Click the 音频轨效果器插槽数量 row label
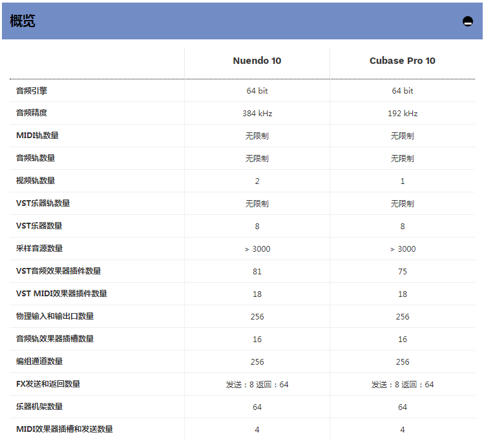Viewport: 484px width, 448px height. pos(55,338)
